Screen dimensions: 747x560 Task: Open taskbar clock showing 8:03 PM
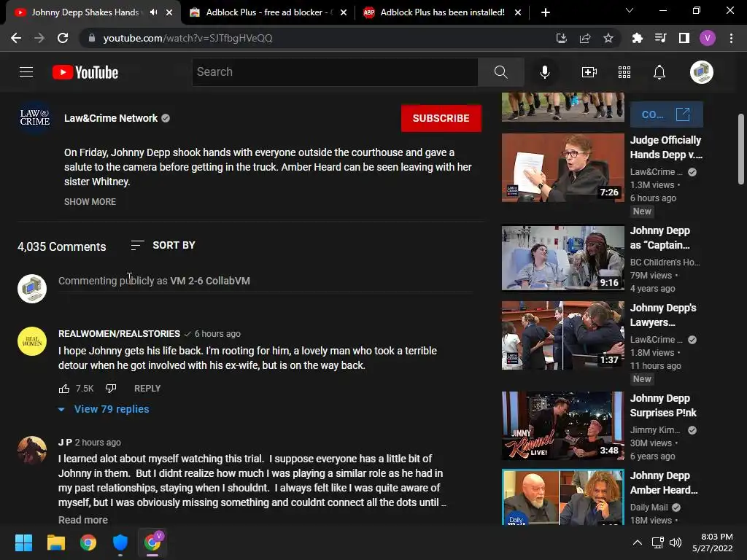coord(712,542)
